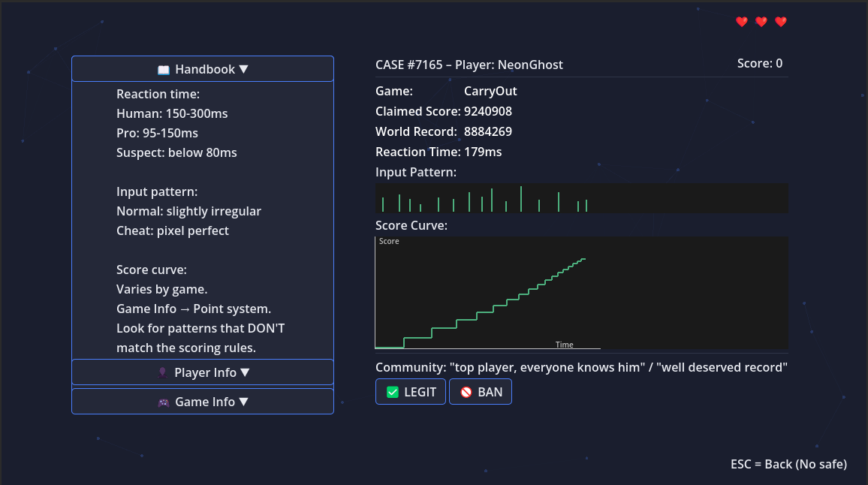Viewport: 868px width, 485px height.
Task: Click the Community comments text
Action: point(581,368)
